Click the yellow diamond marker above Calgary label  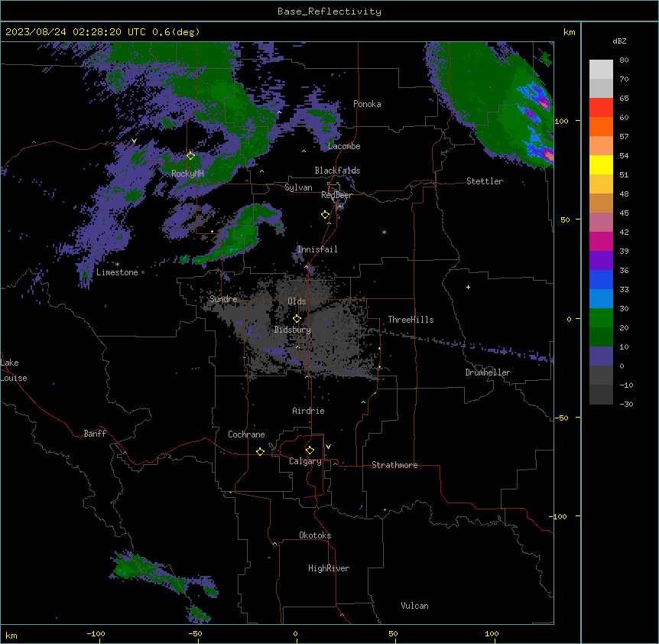(310, 450)
